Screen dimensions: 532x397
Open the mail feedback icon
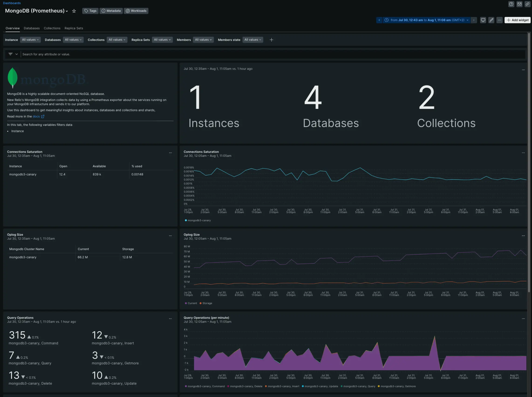pyautogui.click(x=519, y=4)
